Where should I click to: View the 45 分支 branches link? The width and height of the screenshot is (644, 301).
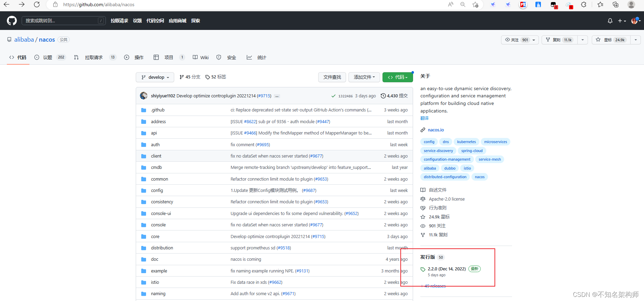(190, 77)
